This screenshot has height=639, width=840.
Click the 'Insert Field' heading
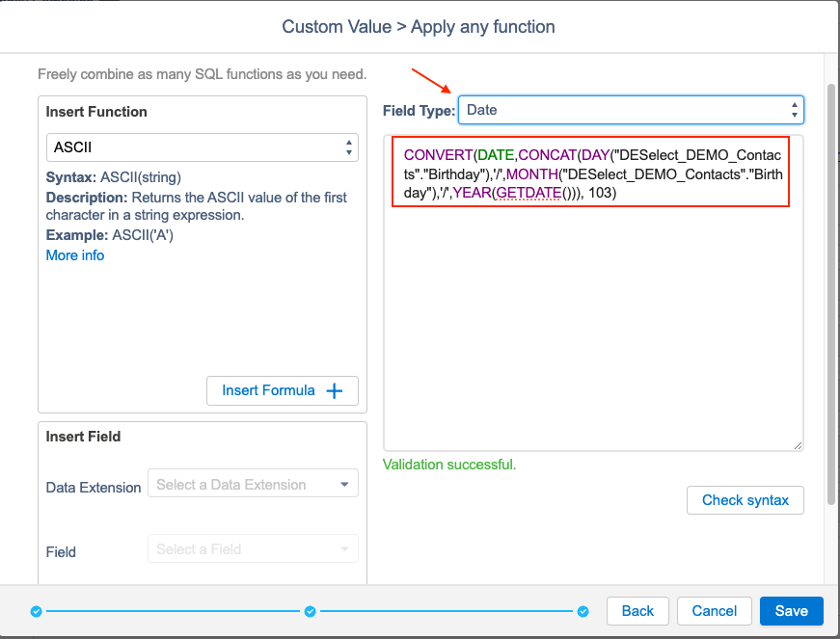[x=83, y=437]
